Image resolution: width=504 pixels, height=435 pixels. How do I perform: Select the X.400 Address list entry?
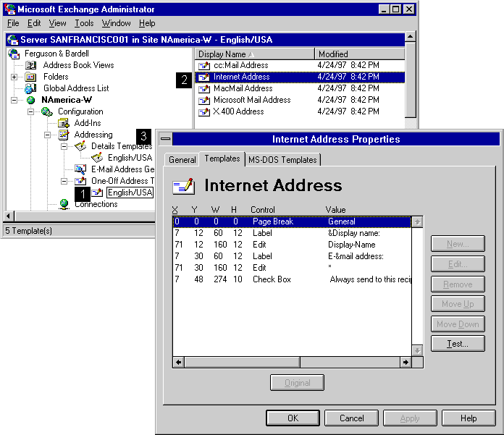click(x=300, y=111)
